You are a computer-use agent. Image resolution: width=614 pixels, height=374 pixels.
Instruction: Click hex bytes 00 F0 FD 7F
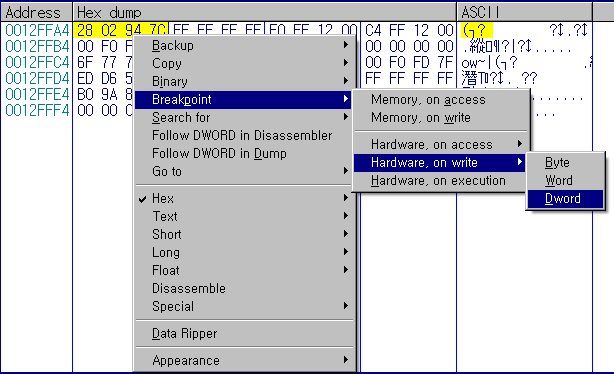coord(409,62)
